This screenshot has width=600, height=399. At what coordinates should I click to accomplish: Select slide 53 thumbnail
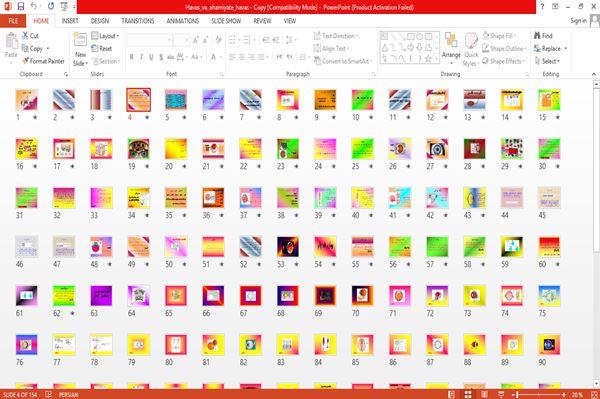click(x=288, y=247)
